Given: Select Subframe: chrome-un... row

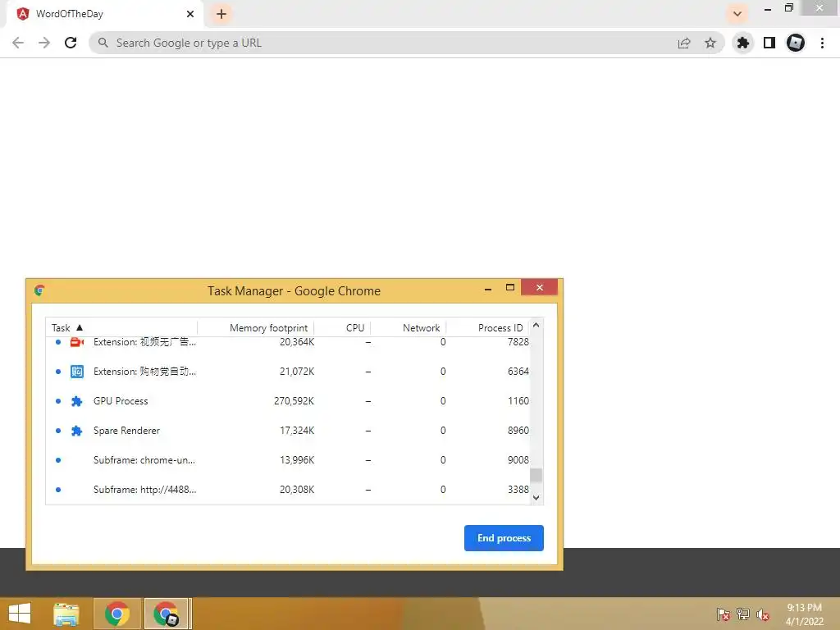Looking at the screenshot, I should click(x=288, y=460).
